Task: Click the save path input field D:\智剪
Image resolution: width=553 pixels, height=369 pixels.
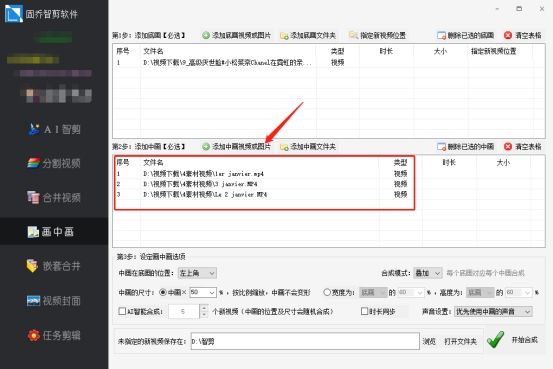Action: click(x=305, y=341)
